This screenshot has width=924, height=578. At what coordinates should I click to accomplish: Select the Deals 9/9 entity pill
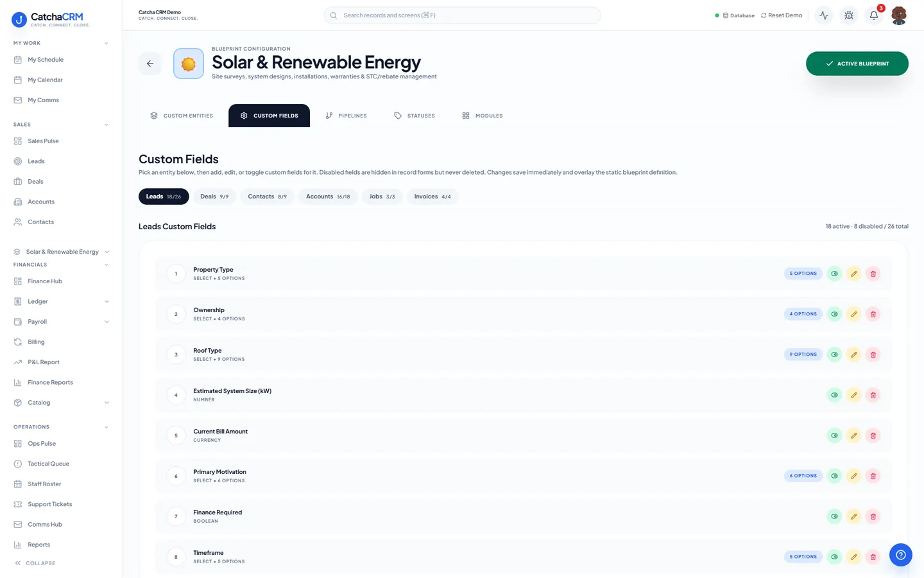tap(214, 197)
